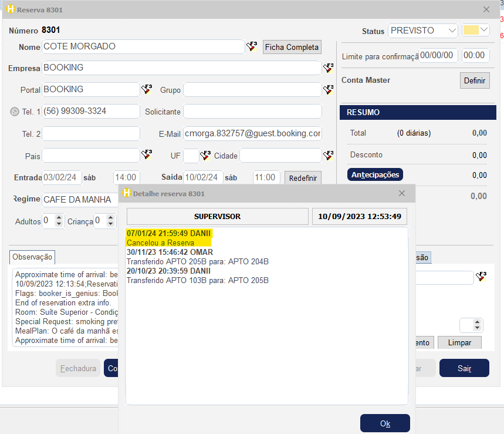Click the F3 lookup icon beside Pais
This screenshot has width=504, height=434.
click(147, 155)
